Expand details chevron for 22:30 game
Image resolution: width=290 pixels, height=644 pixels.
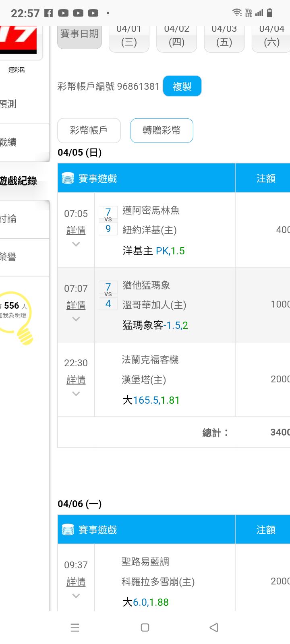[76, 394]
